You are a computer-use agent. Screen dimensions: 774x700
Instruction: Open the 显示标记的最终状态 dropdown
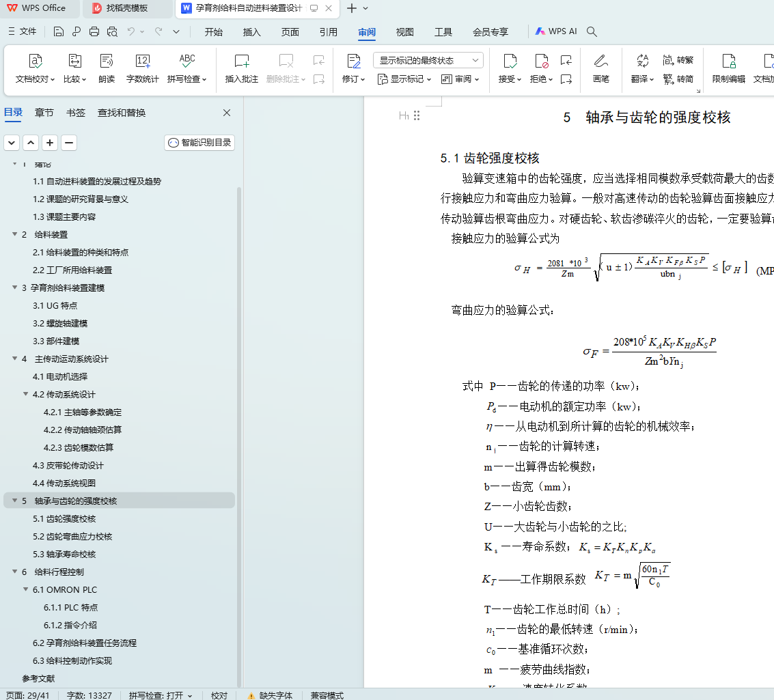click(428, 60)
